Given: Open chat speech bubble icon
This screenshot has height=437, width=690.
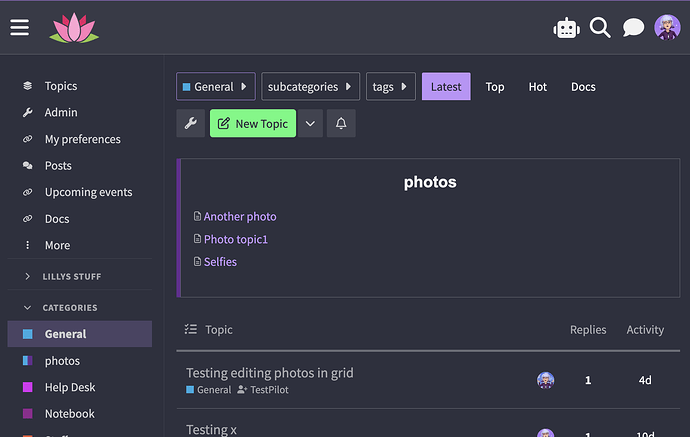Looking at the screenshot, I should [633, 28].
